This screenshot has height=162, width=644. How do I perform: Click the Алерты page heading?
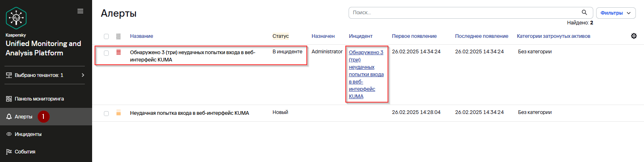coord(118,13)
